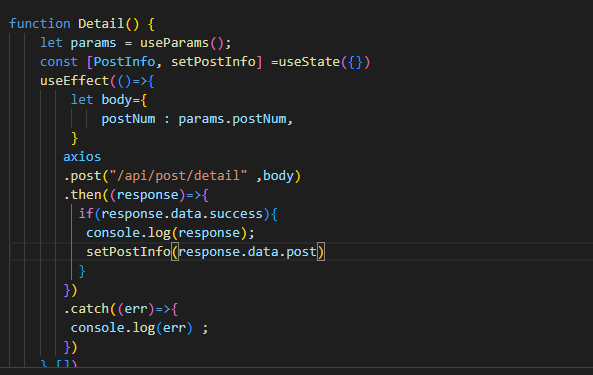Image resolution: width=593 pixels, height=375 pixels.
Task: Click the 'function' keyword
Action: 40,24
